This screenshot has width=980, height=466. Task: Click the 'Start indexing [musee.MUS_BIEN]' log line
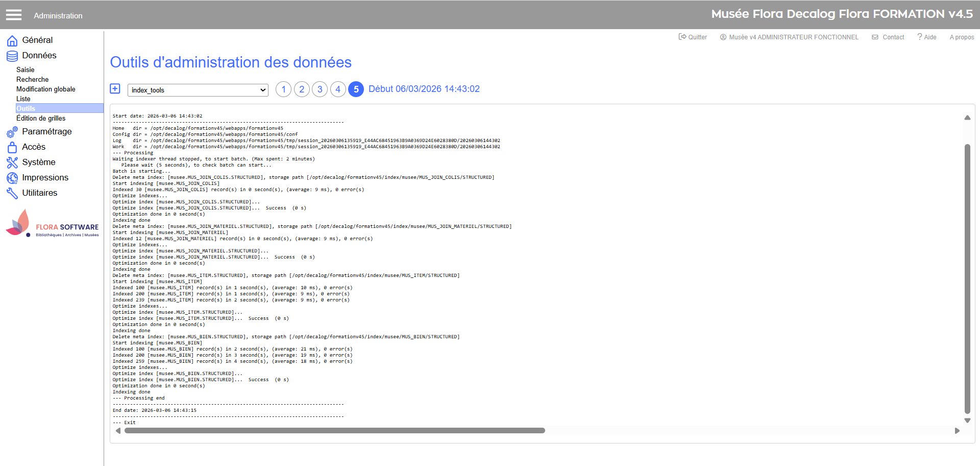coord(157,343)
